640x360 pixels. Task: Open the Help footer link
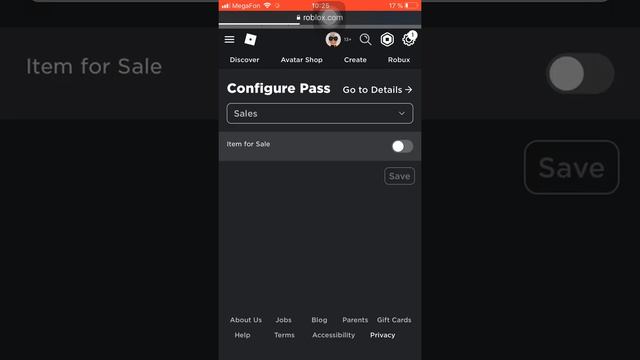click(242, 335)
